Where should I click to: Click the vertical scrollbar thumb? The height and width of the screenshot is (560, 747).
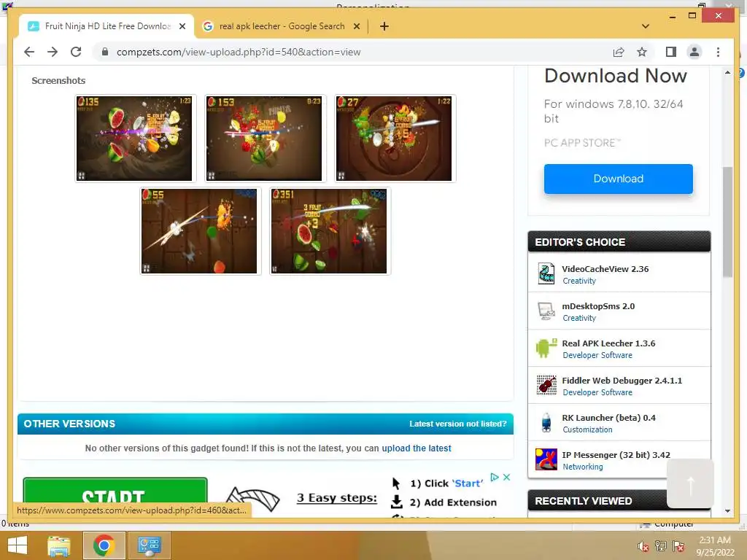click(727, 222)
